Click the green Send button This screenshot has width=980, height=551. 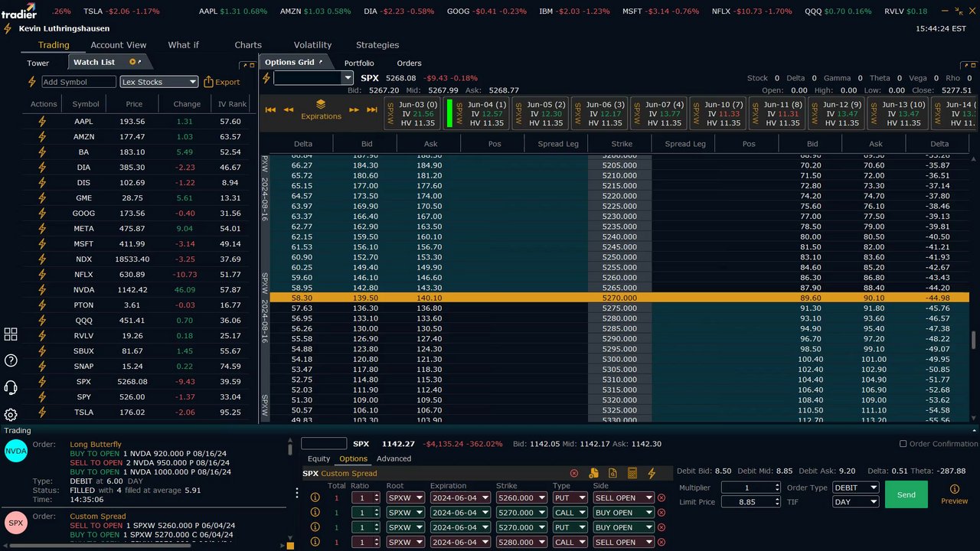point(906,494)
